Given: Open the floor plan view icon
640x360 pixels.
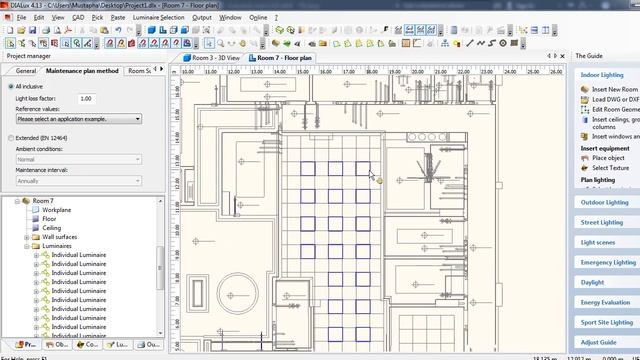Looking at the screenshot, I should pos(163,30).
